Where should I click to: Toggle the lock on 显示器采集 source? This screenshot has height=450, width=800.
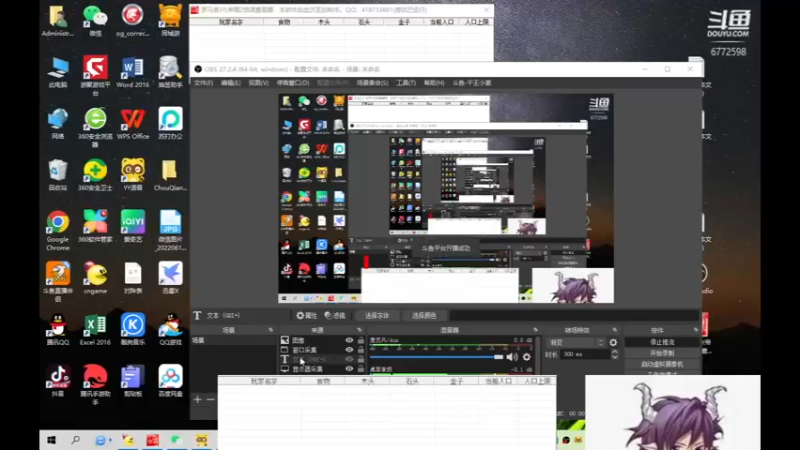coord(361,369)
